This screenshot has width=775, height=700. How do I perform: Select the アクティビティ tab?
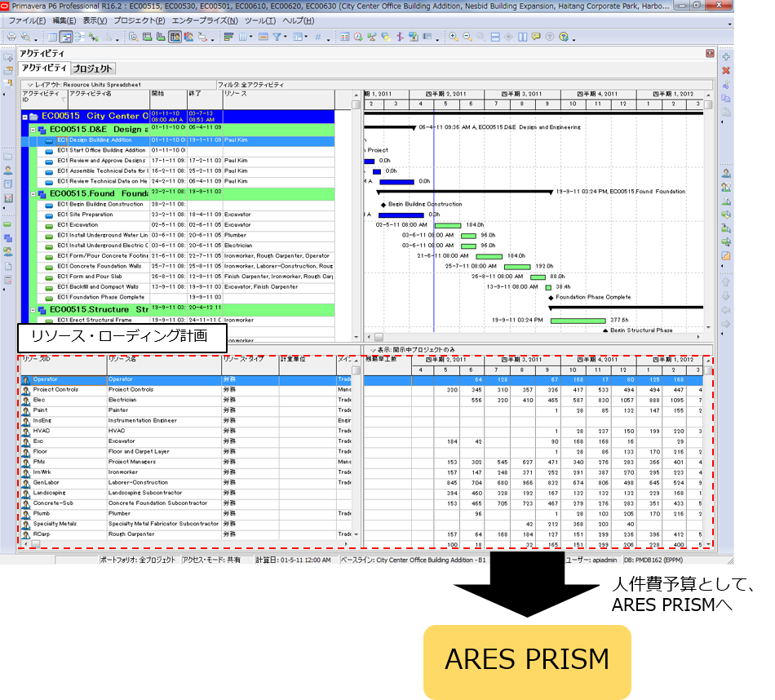[44, 69]
